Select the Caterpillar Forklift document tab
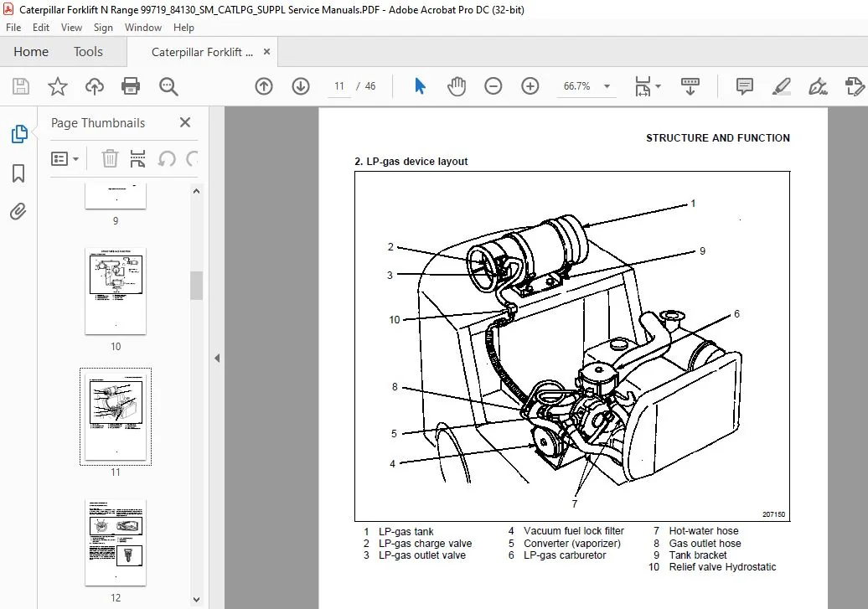 coord(202,52)
